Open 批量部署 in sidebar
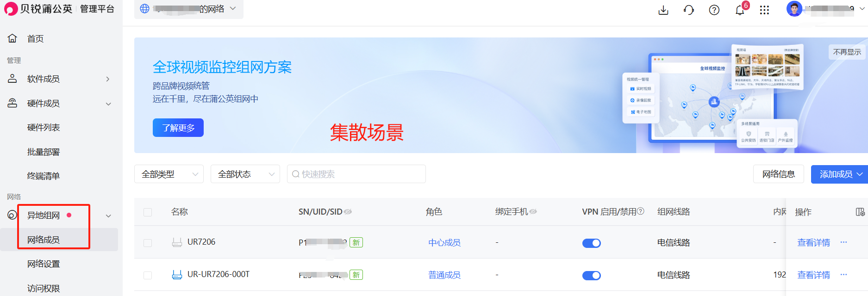 click(44, 152)
